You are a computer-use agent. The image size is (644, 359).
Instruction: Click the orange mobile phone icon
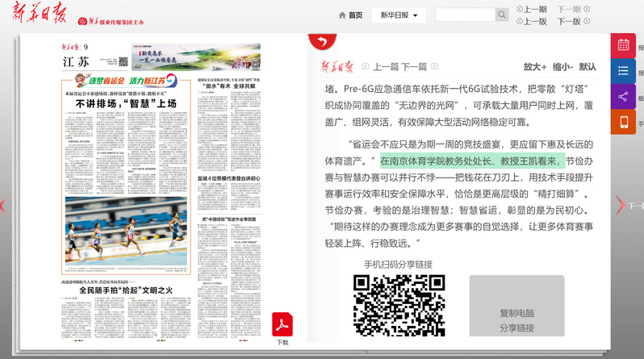623,122
